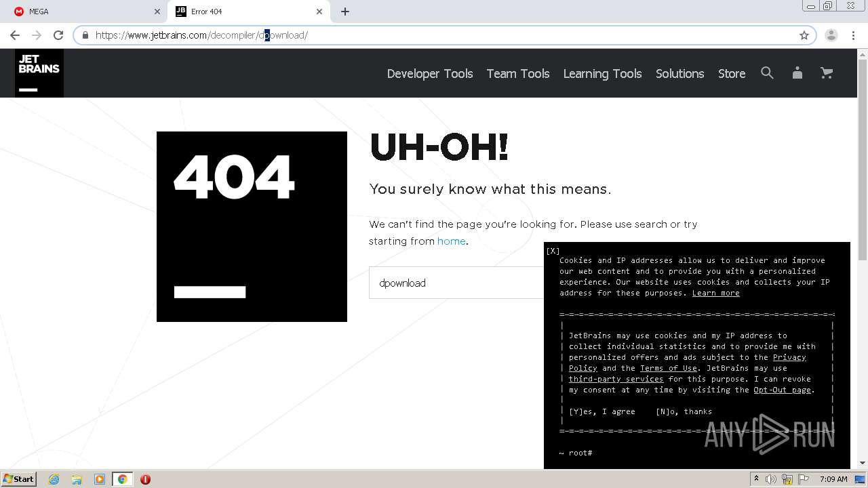Open File Explorer from taskbar
The width and height of the screenshot is (868, 488).
[x=77, y=479]
